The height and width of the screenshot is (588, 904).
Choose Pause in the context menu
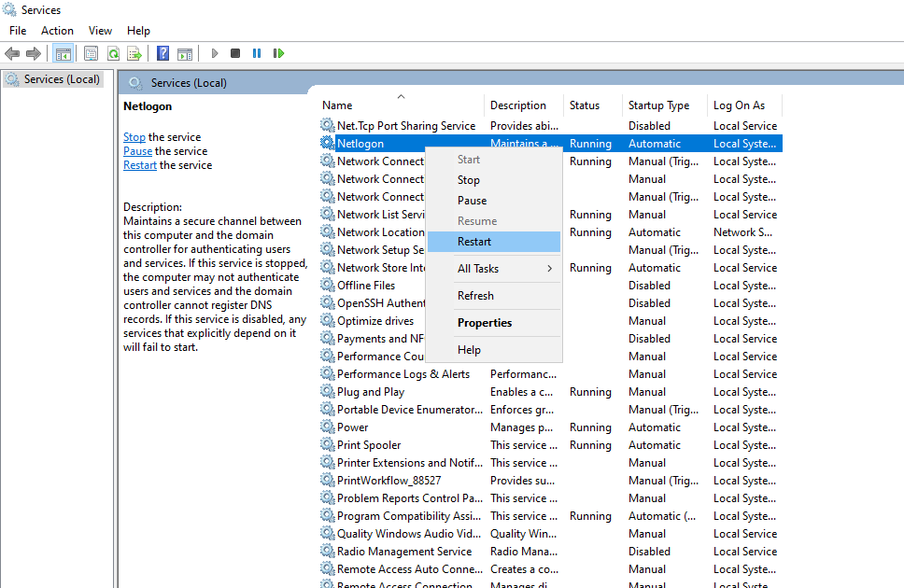point(494,201)
